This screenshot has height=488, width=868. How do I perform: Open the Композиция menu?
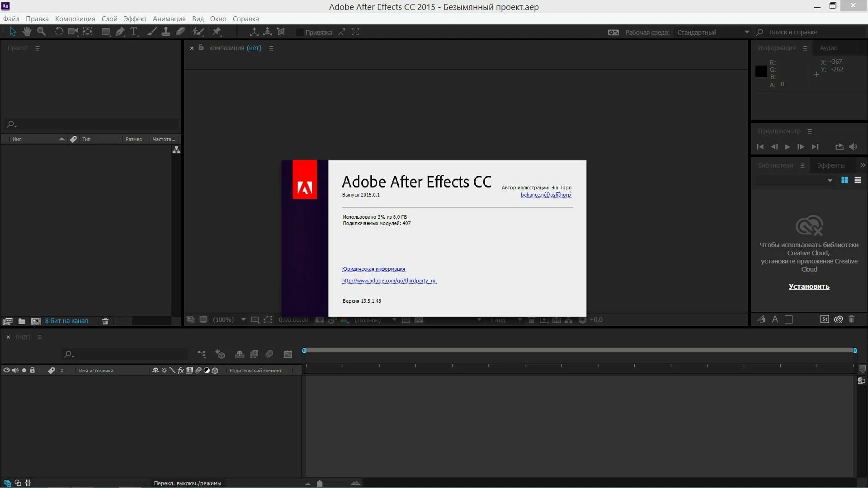coord(75,19)
